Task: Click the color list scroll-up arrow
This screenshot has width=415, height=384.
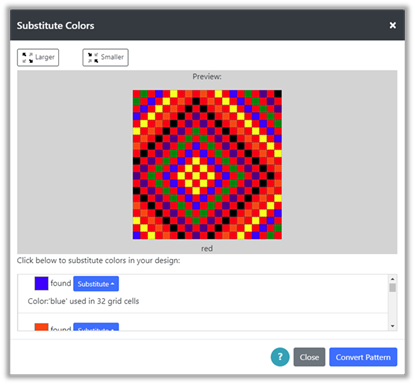Action: (x=392, y=279)
